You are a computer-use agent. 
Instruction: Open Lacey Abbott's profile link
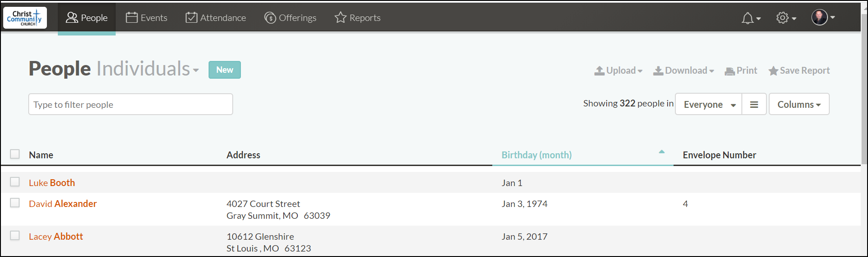point(56,237)
